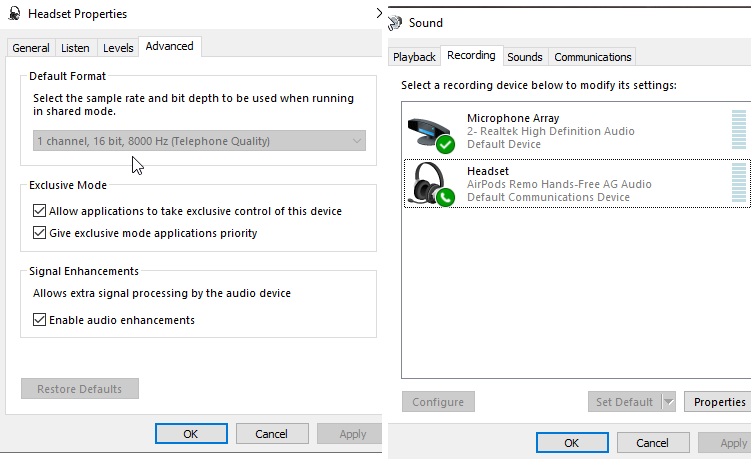Screen dimensions: 751x459
Task: Open the Playback tab in Sound
Action: coord(414,57)
